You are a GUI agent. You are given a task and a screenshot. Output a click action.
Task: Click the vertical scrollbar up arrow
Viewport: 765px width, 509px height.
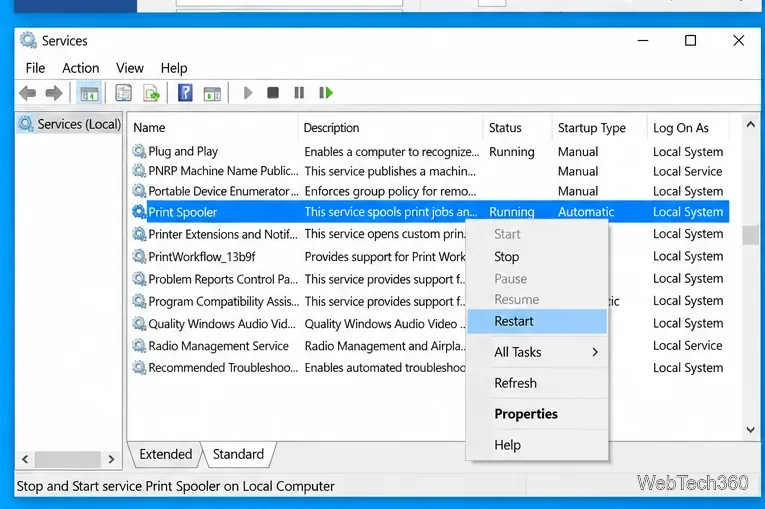point(750,124)
